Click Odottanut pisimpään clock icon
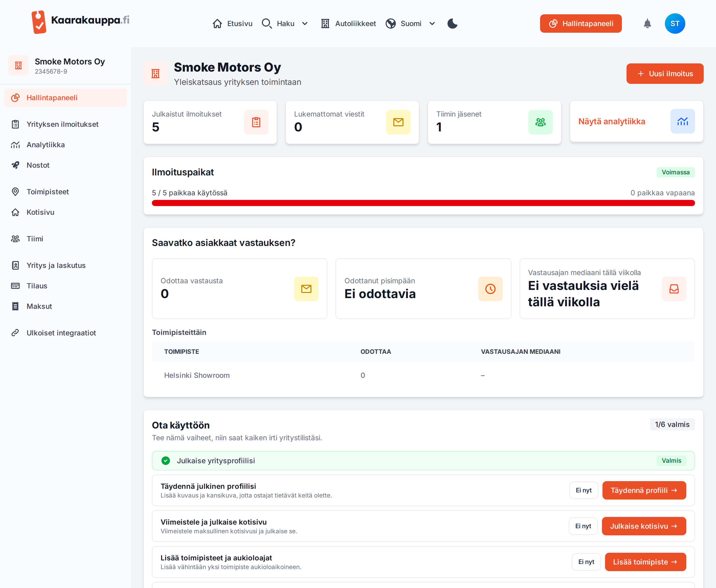Screen dimensions: 716x588 [490, 289]
